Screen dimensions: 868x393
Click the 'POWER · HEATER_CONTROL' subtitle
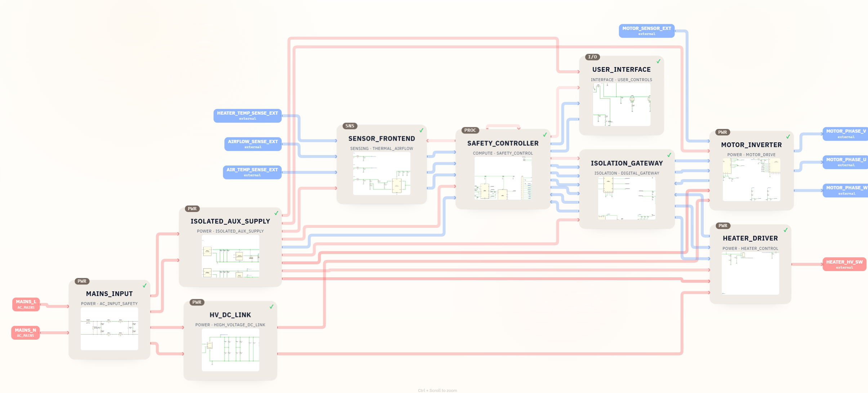[x=751, y=249]
